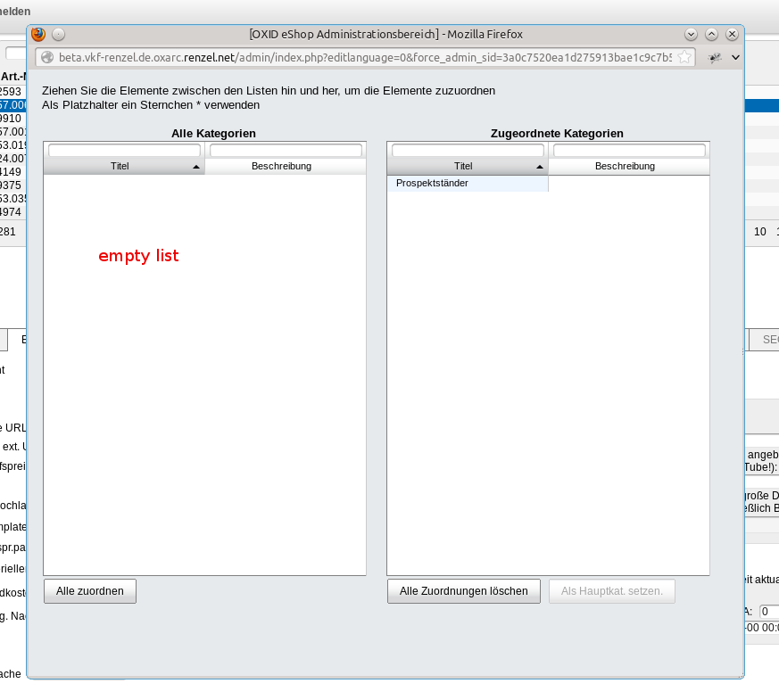Click the spider add-on icon in toolbar

[x=714, y=57]
